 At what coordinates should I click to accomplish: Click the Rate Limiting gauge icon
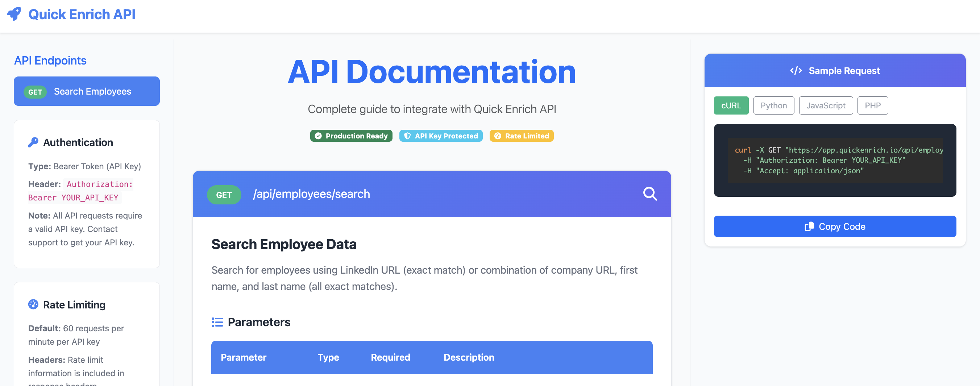coord(33,304)
